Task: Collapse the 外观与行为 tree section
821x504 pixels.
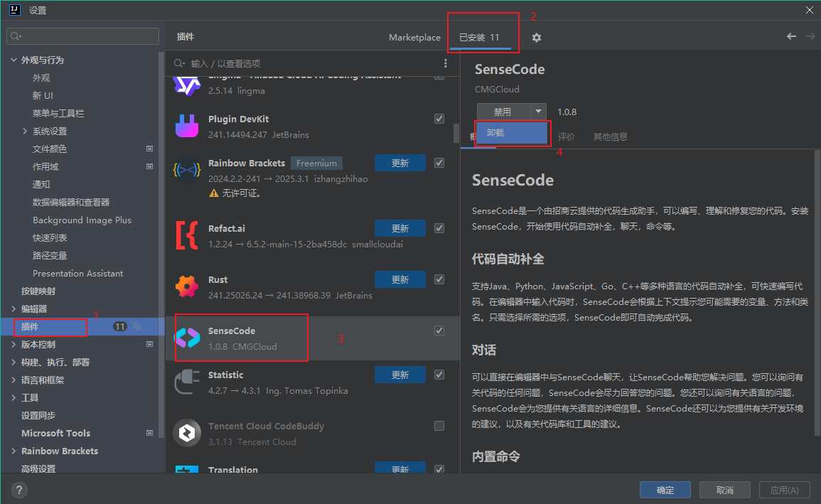Action: (x=14, y=60)
